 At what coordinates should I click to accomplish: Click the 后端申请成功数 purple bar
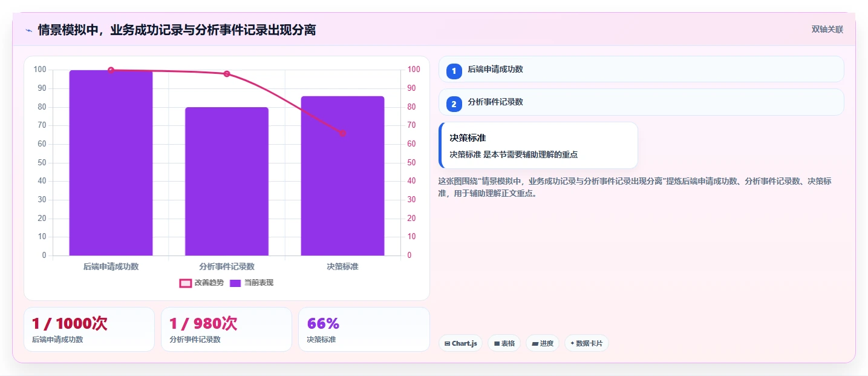tap(111, 163)
